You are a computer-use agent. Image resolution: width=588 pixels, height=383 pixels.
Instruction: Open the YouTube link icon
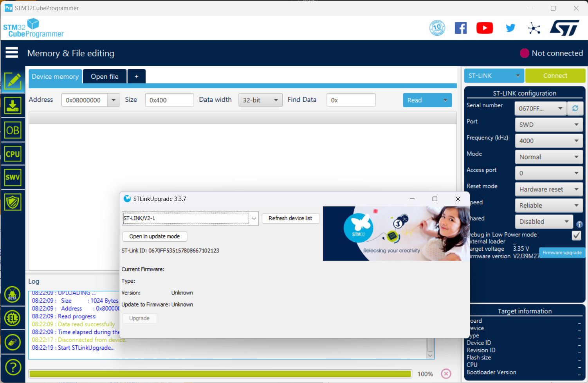pos(484,28)
